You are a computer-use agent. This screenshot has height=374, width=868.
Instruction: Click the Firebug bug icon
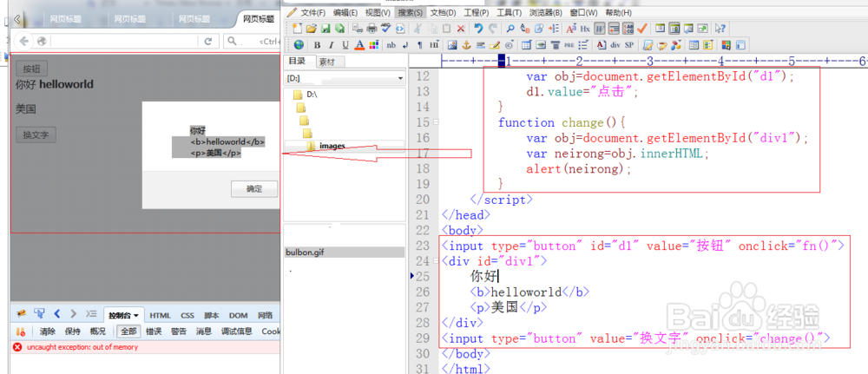click(x=21, y=314)
